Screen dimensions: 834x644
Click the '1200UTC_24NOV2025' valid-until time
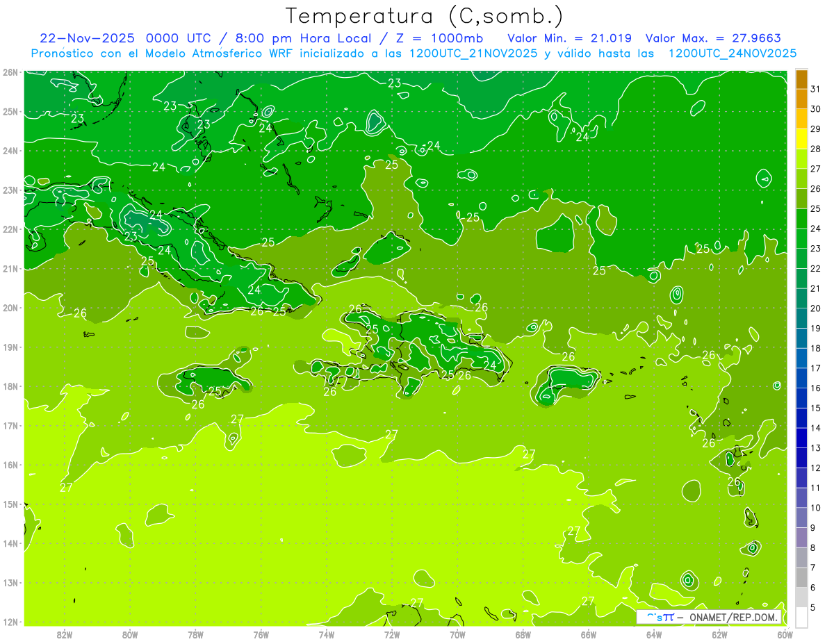pyautogui.click(x=732, y=53)
